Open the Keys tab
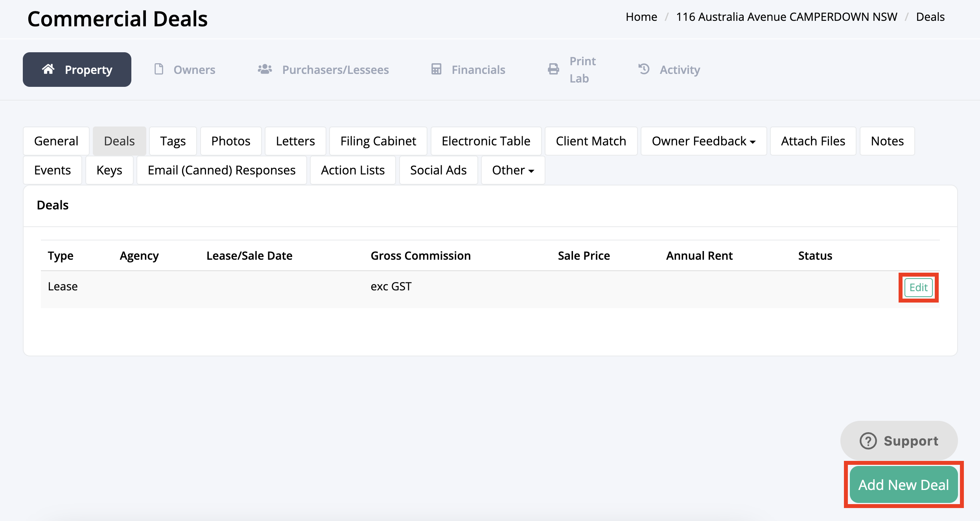 click(x=109, y=170)
